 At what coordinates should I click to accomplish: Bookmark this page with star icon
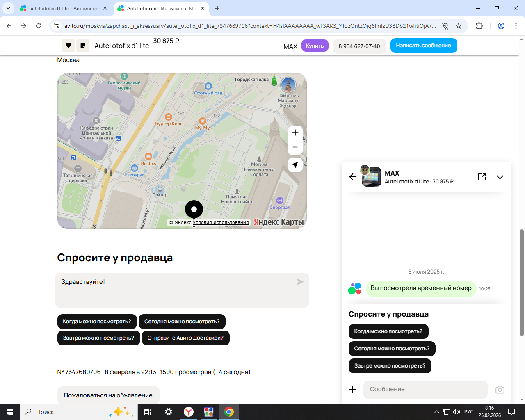tap(459, 26)
